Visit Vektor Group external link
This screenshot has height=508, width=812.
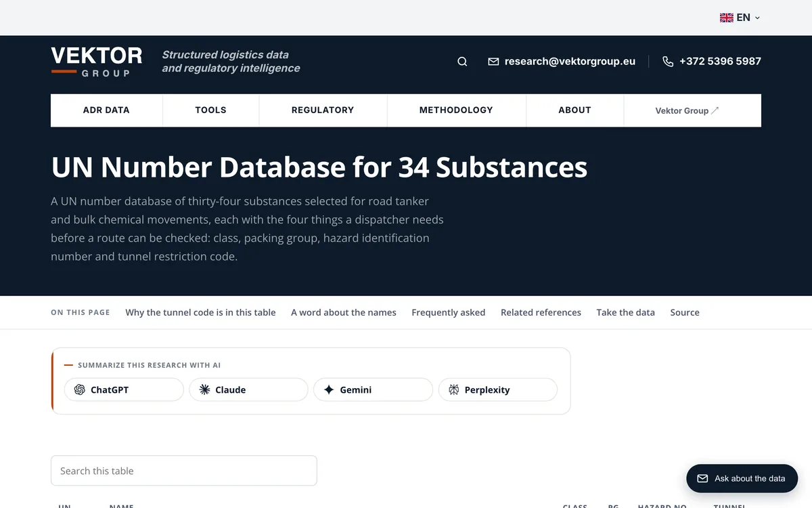tap(687, 110)
